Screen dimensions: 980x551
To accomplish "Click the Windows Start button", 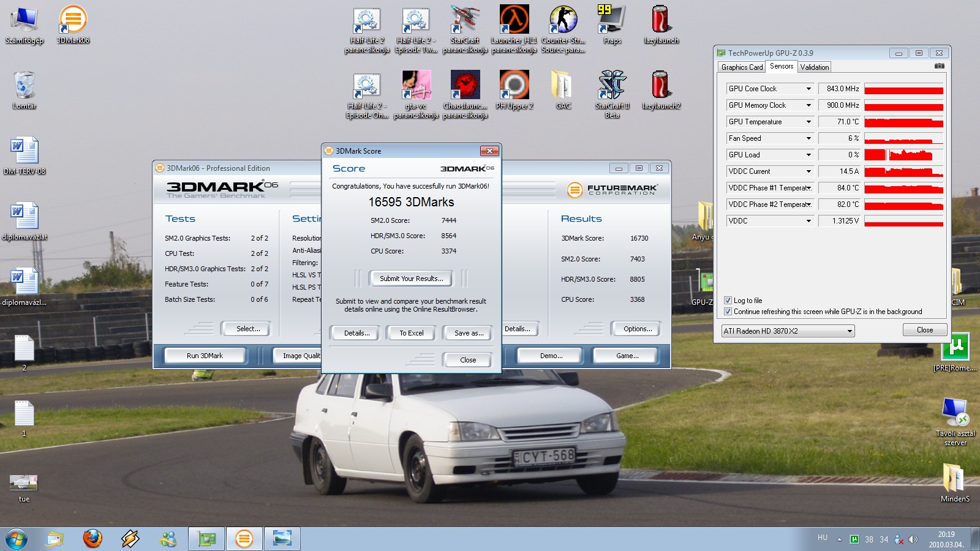I will [x=17, y=539].
